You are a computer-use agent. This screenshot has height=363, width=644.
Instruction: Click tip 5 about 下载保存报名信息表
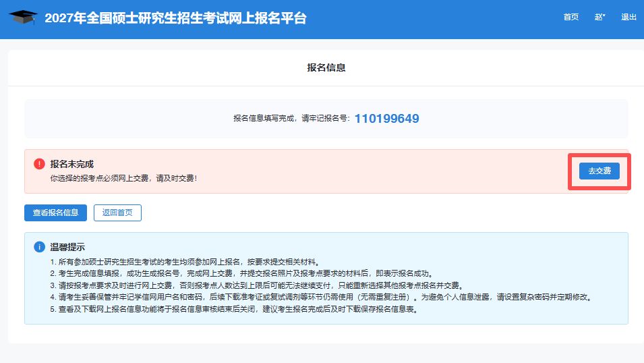coord(235,309)
